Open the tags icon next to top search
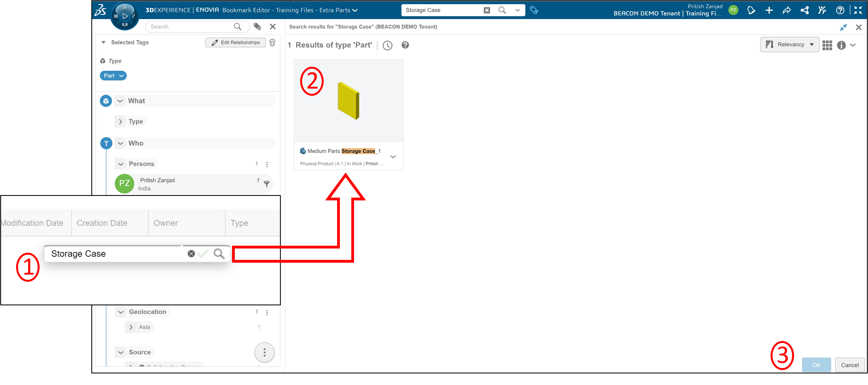The width and height of the screenshot is (868, 385). click(534, 10)
